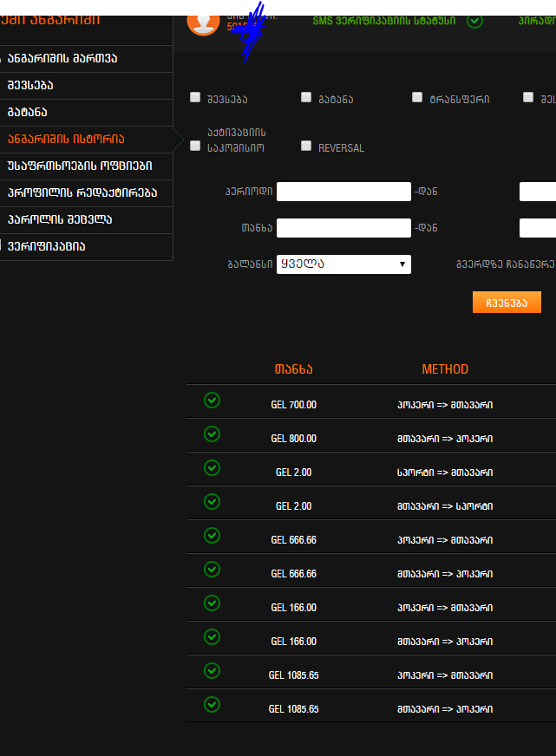Click the green check icon for GEL 700.00
Image resolution: width=556 pixels, height=756 pixels.
pyautogui.click(x=212, y=401)
